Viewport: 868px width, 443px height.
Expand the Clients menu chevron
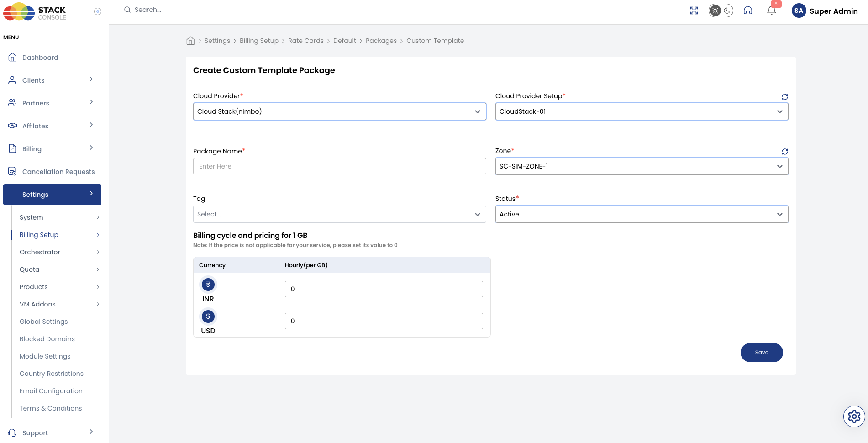91,79
